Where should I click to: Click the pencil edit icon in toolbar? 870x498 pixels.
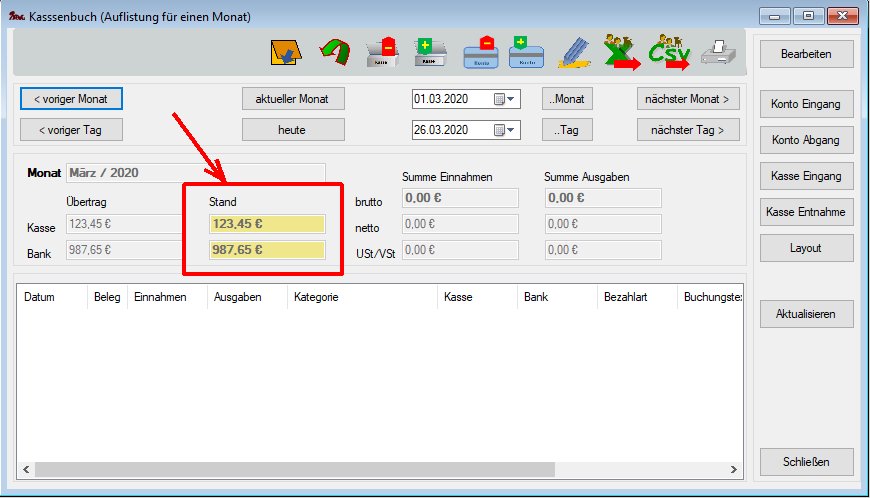[574, 51]
